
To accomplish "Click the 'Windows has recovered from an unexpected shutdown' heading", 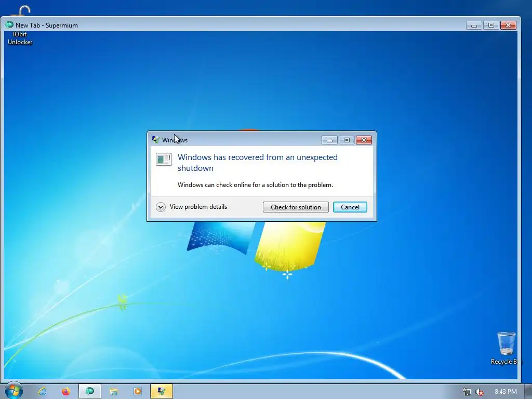I will click(258, 163).
